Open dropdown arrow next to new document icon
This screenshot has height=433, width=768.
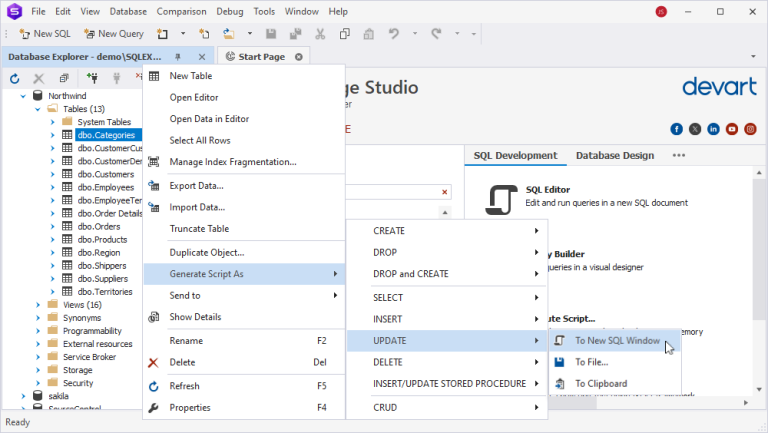[x=183, y=34]
